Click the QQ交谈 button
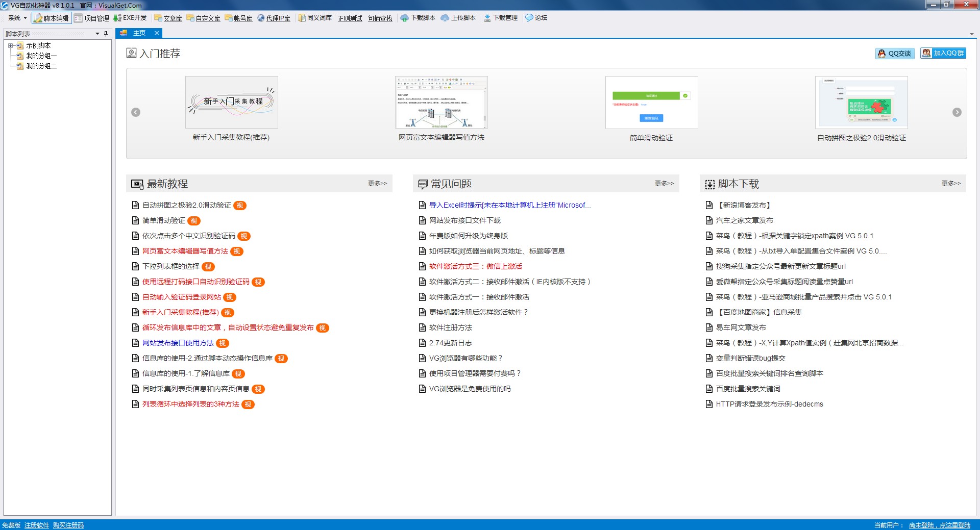980x530 pixels. [x=895, y=54]
